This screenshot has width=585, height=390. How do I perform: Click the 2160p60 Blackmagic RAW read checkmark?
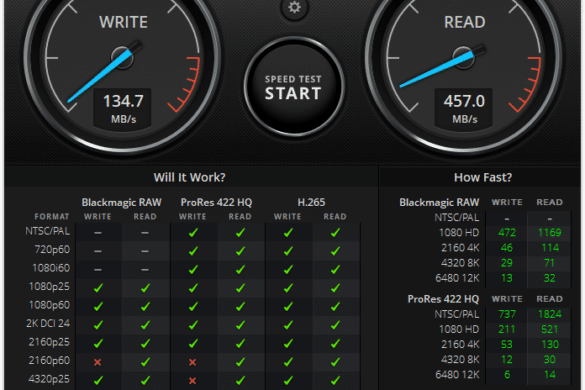point(145,362)
